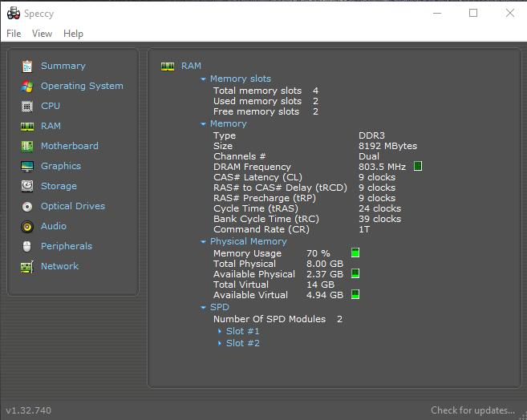Click the green graph icon next to DRAM Frequency
This screenshot has width=527, height=420.
tap(418, 166)
